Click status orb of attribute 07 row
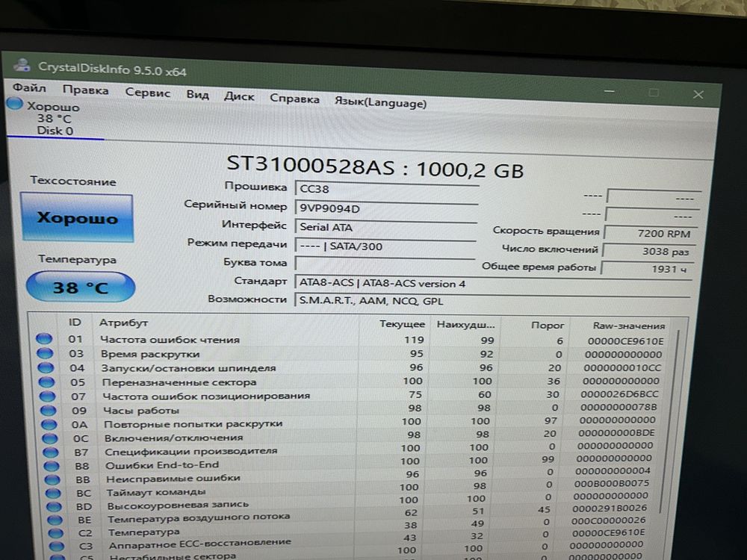Viewport: 747px width, 560px height. [47, 396]
